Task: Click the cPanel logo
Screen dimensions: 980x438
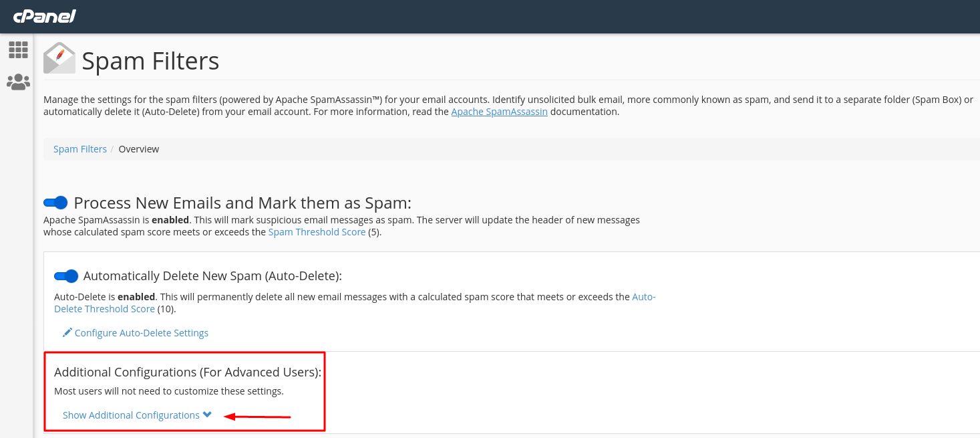Action: point(45,16)
